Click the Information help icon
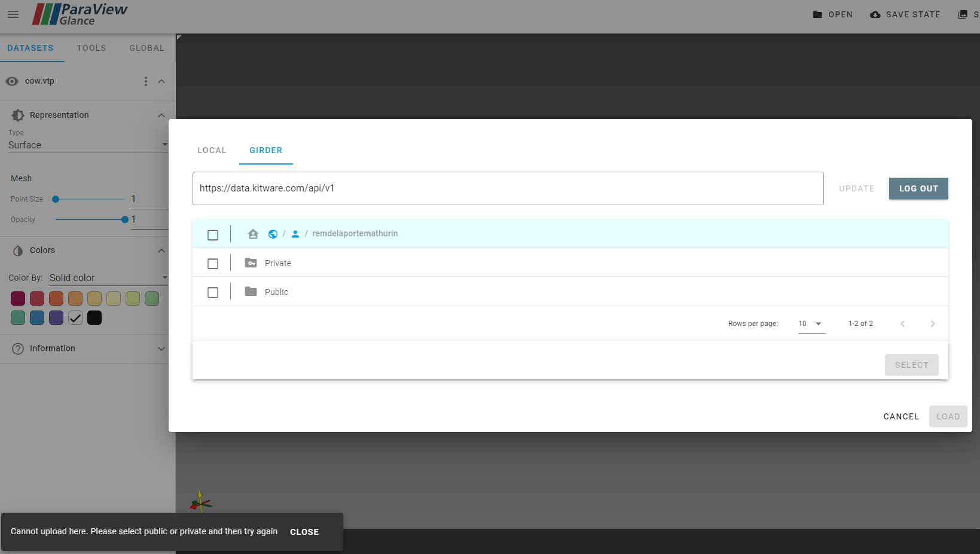Viewport: 980px width, 554px height. click(x=17, y=348)
